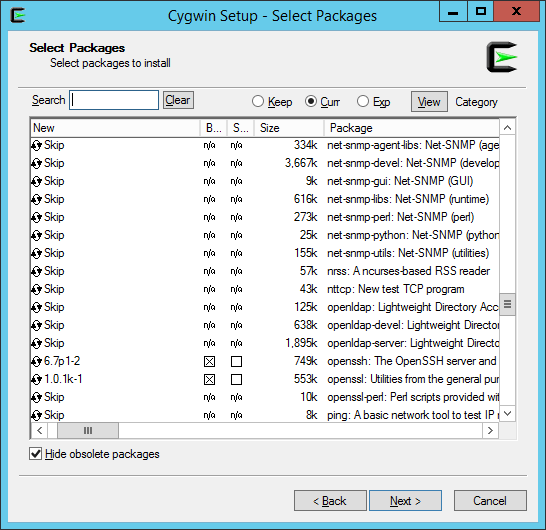This screenshot has height=530, width=546.
Task: Cancel the Cygwin setup
Action: (x=490, y=501)
